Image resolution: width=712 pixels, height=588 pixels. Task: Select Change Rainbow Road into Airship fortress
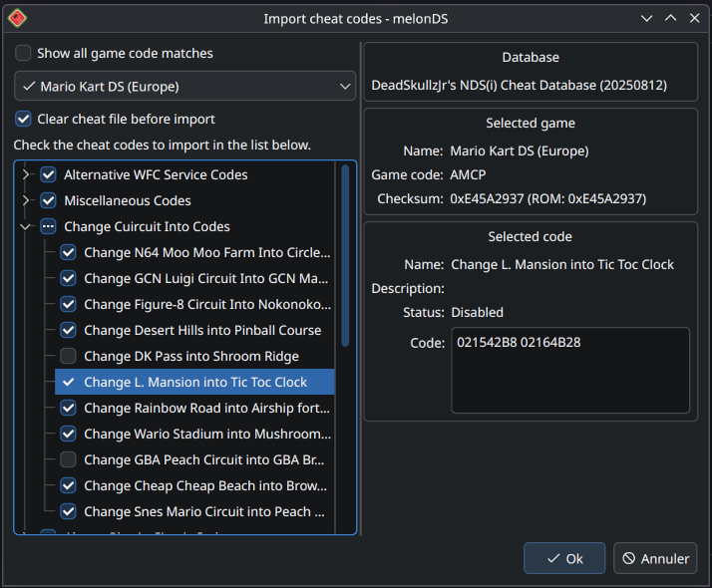[205, 409]
